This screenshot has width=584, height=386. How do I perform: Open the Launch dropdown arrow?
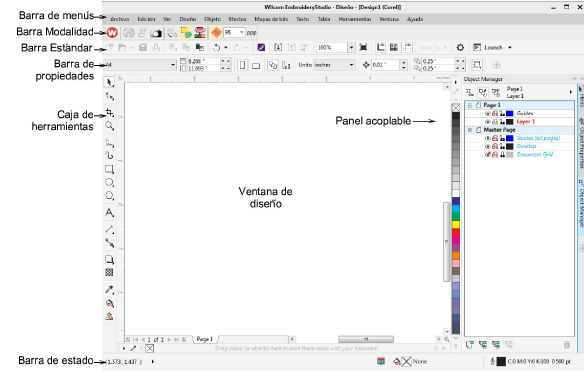pos(510,48)
